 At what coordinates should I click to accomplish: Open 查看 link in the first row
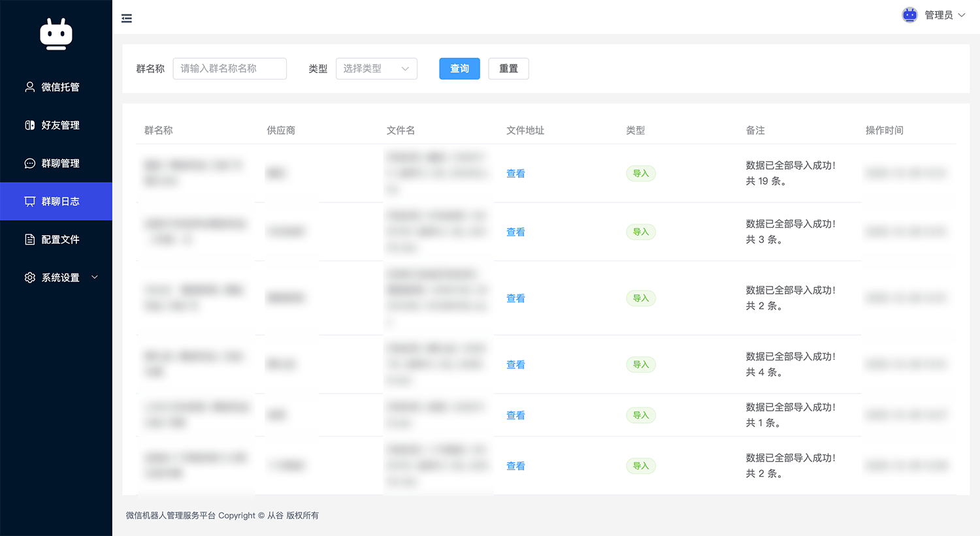[x=515, y=174]
